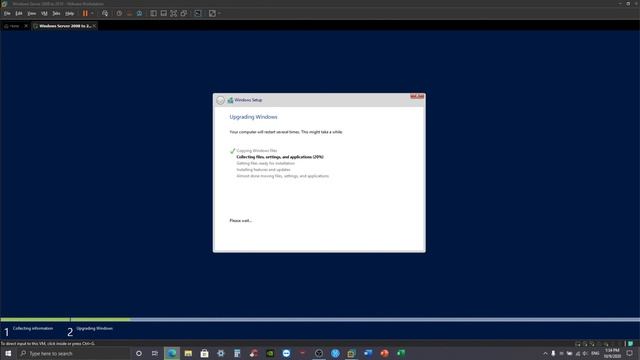Take a snapshot of this virtual machine
The height and width of the screenshot is (360, 640).
tap(119, 13)
